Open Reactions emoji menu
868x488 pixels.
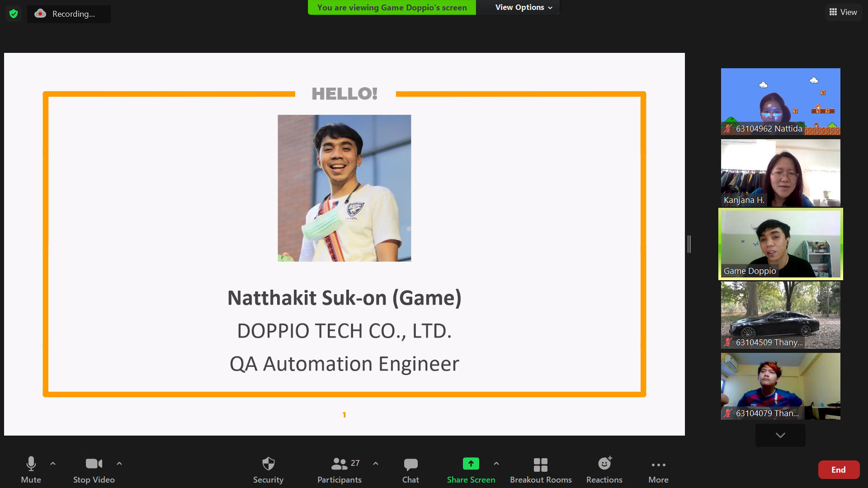604,470
